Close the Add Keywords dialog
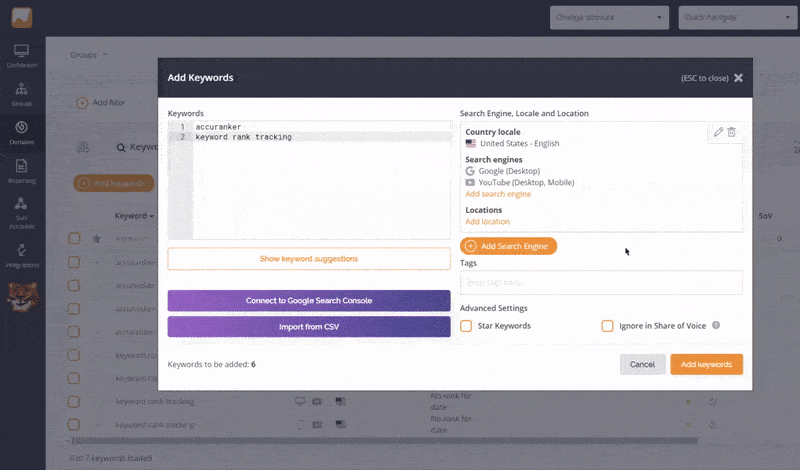Image resolution: width=800 pixels, height=470 pixels. click(x=738, y=78)
